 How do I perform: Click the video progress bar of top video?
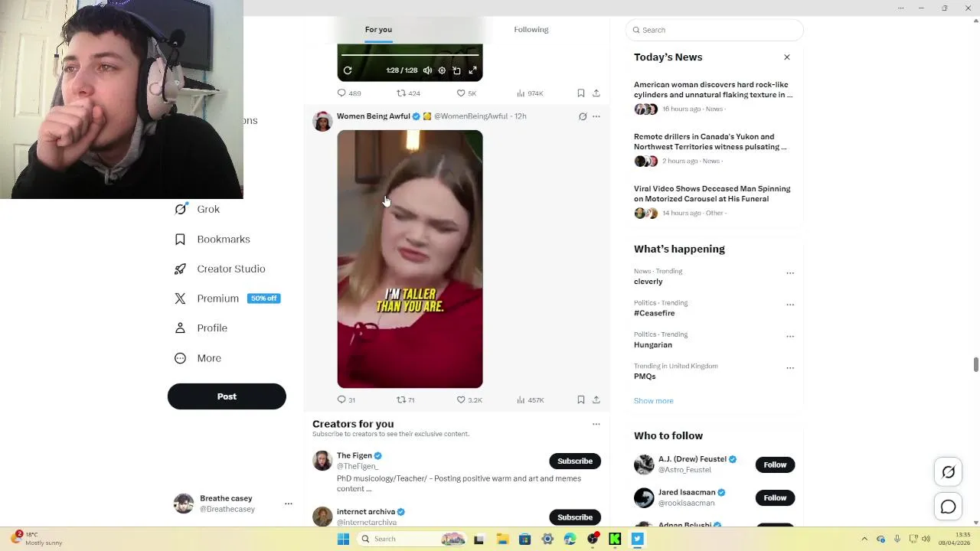point(410,55)
